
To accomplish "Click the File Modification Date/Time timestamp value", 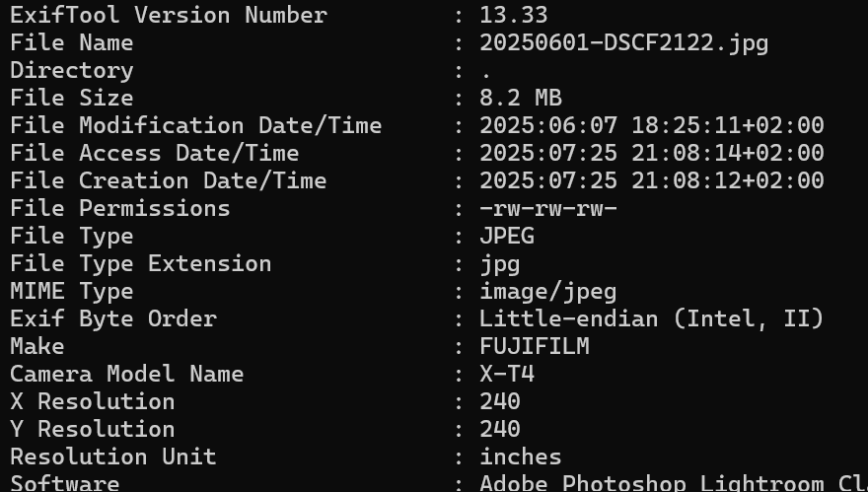I will (x=651, y=126).
